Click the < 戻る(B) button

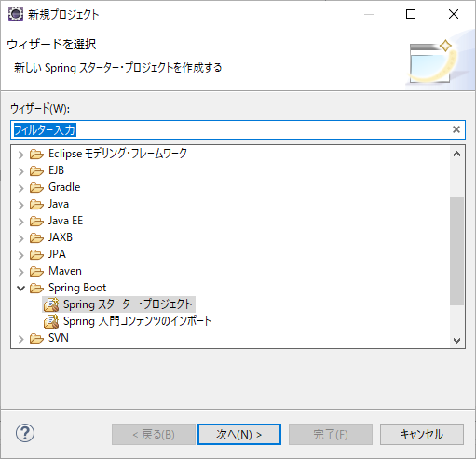tap(154, 434)
